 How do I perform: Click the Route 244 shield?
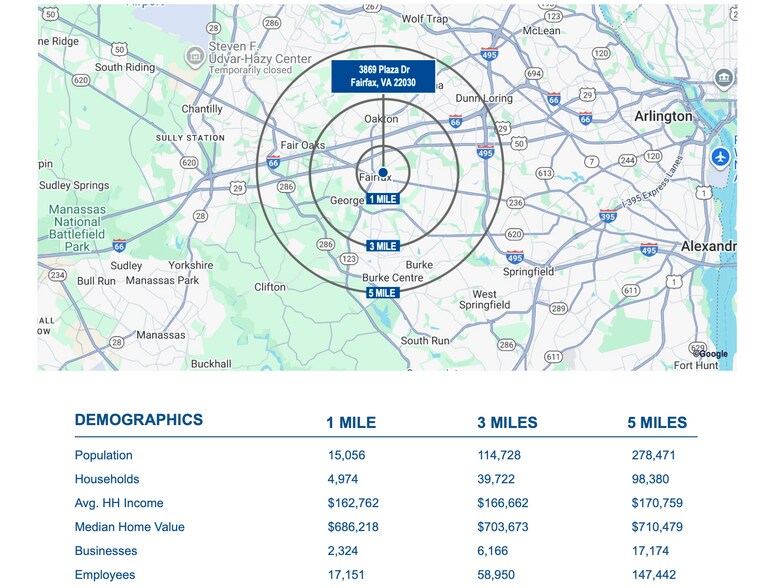click(625, 160)
